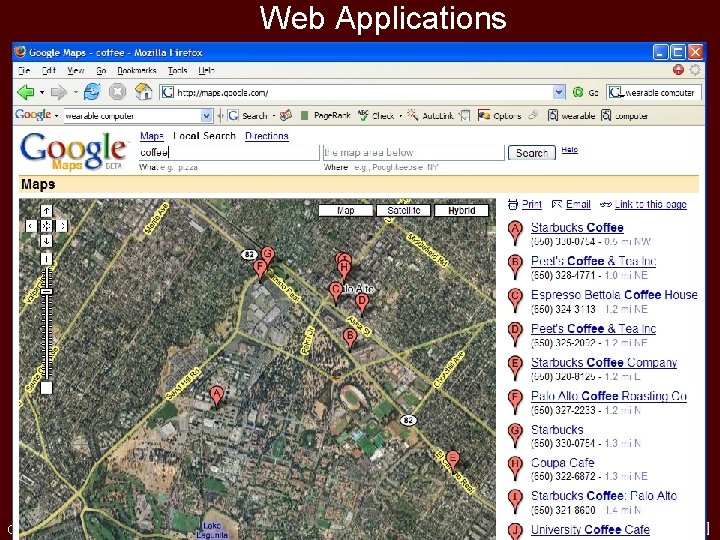Open the Help link near Search

pyautogui.click(x=569, y=150)
